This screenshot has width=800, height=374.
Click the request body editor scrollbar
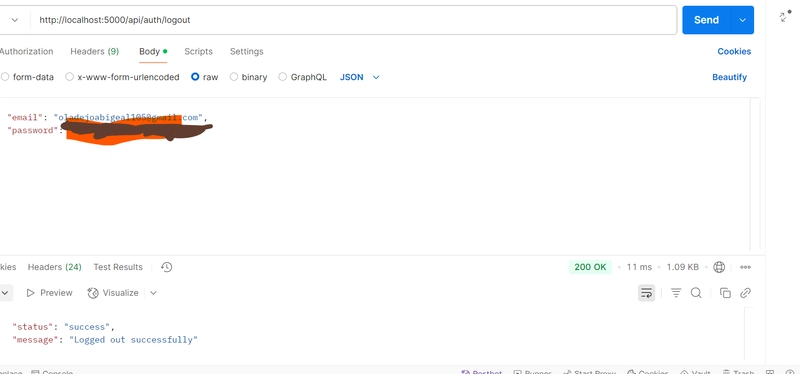(x=755, y=173)
